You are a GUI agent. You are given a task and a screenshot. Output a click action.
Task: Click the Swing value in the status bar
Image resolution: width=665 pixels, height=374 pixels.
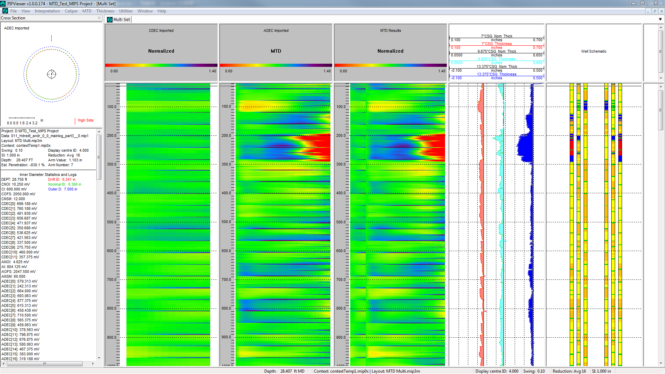[534, 371]
